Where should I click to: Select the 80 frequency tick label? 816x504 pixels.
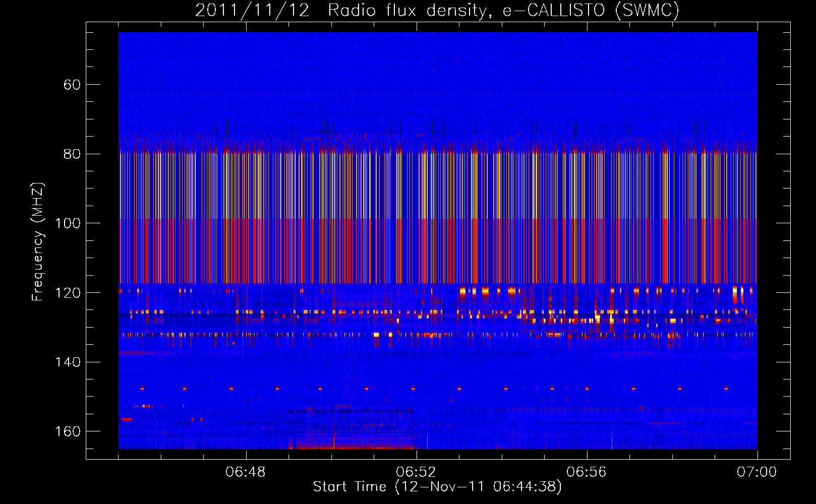click(x=72, y=154)
